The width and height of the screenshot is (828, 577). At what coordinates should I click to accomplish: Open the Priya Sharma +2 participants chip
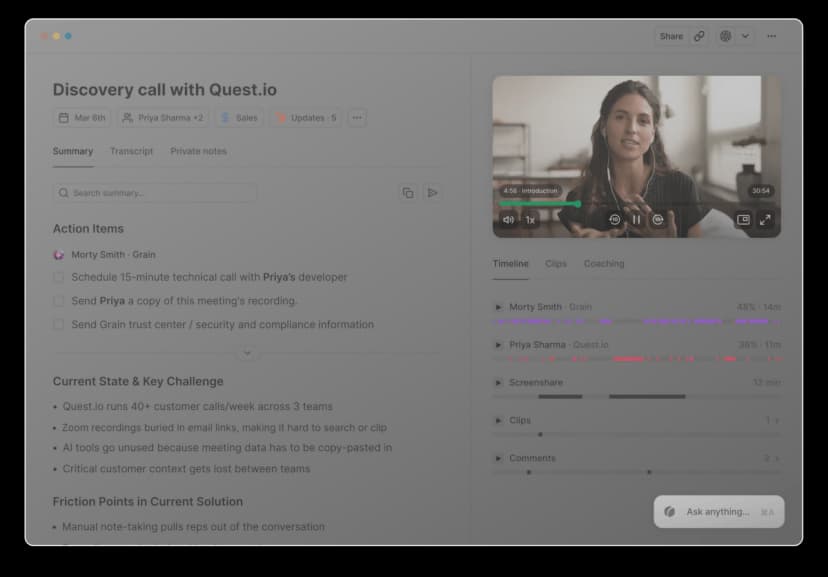(x=163, y=118)
